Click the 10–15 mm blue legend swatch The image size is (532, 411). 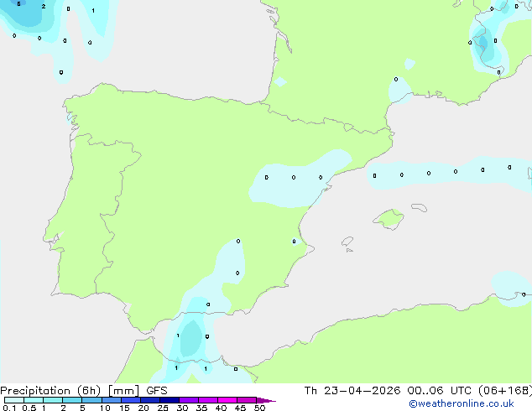(112, 400)
